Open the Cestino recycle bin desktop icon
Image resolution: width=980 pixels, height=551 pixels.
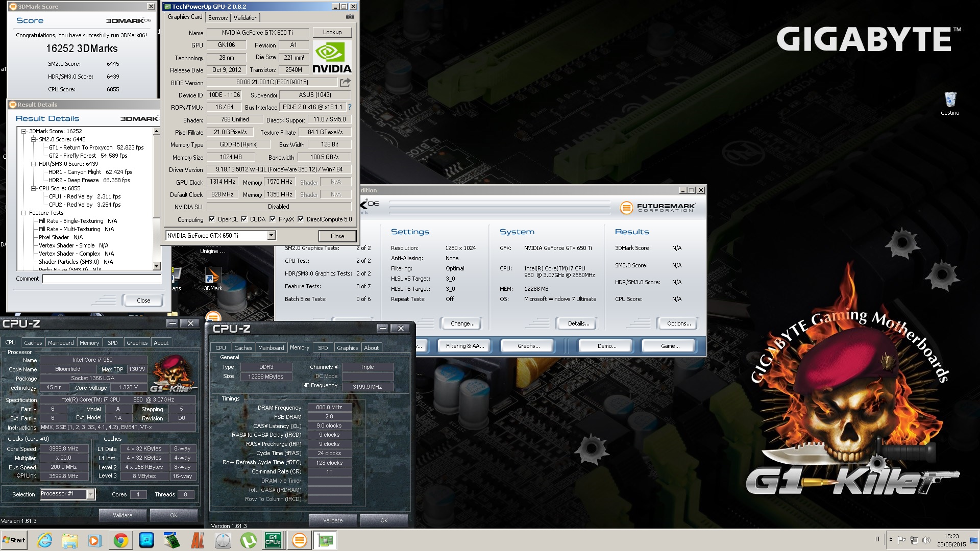click(950, 103)
